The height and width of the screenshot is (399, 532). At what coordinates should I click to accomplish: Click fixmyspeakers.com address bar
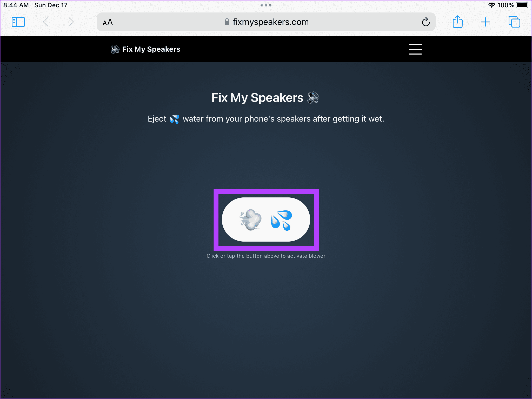[267, 22]
